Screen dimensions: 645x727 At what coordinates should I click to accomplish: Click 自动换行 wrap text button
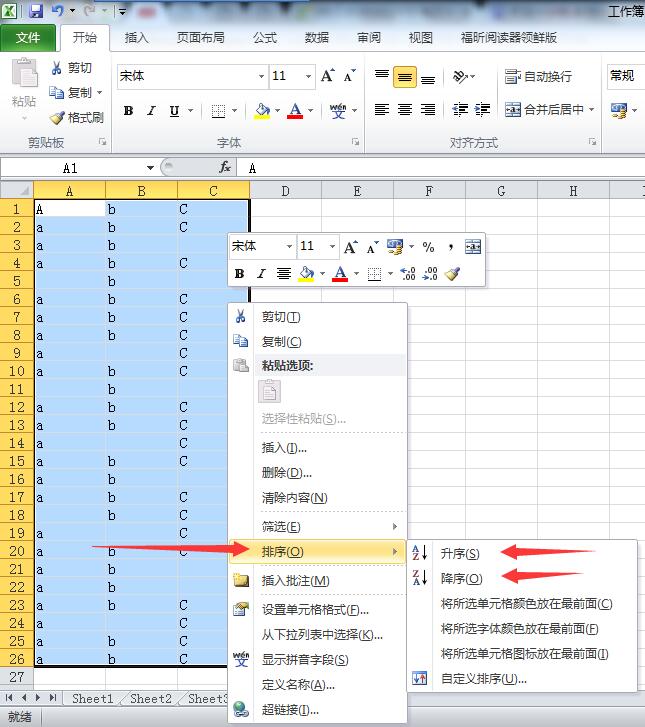(538, 77)
